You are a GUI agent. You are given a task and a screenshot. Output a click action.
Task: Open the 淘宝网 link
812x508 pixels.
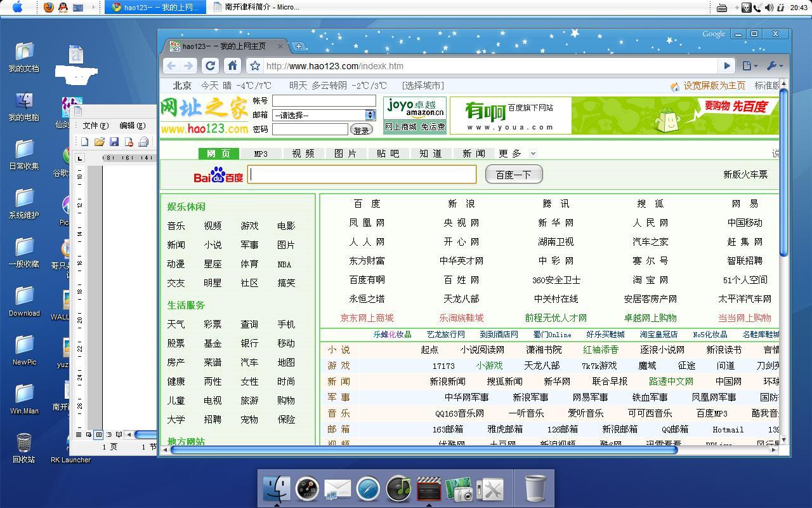pyautogui.click(x=650, y=280)
